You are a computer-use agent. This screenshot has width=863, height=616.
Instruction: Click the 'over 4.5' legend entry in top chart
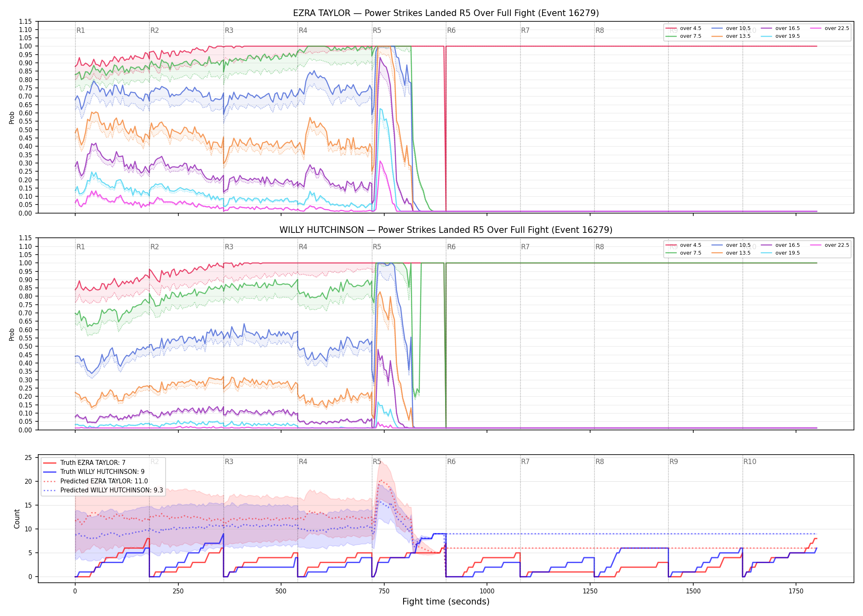(683, 28)
